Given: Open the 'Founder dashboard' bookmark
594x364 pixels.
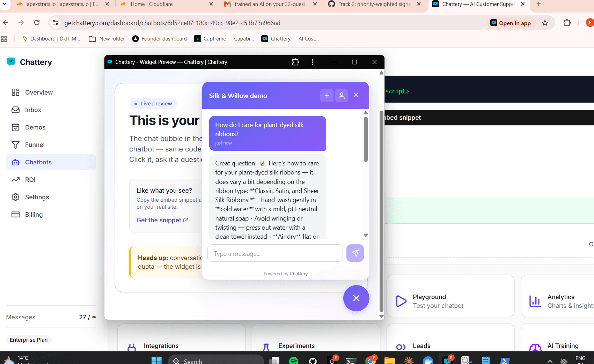Looking at the screenshot, I should pyautogui.click(x=160, y=39).
